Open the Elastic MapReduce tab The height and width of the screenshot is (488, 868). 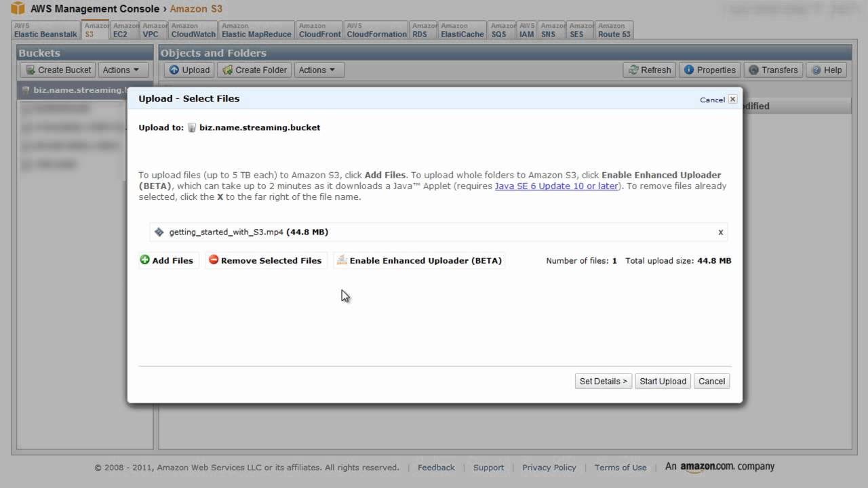(x=256, y=30)
